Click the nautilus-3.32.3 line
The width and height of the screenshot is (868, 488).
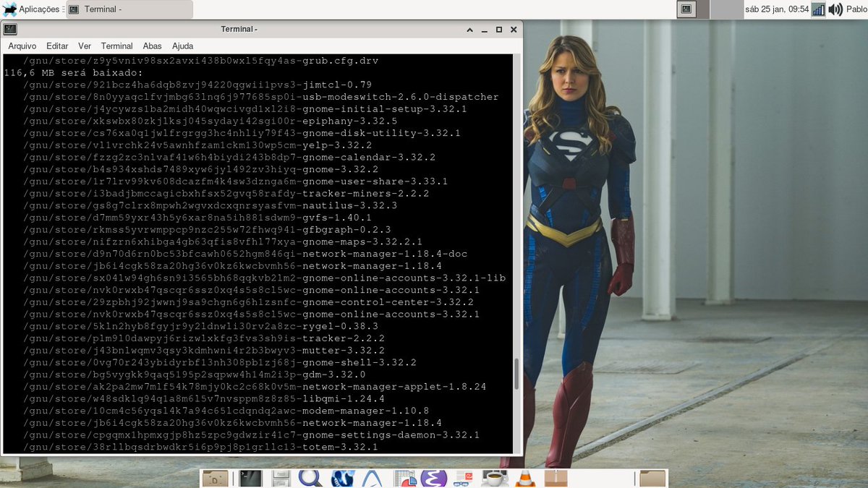[x=210, y=205]
